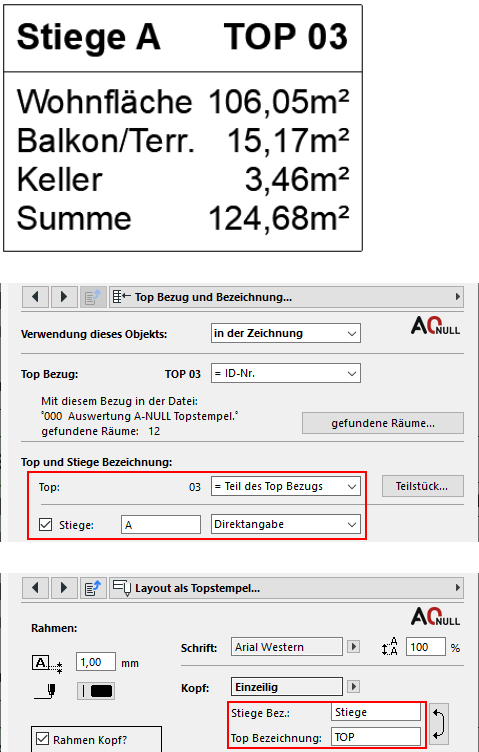Screen dimensions: 479x752
Task: Go to previous page in Top Bezug panel
Action: [35, 297]
